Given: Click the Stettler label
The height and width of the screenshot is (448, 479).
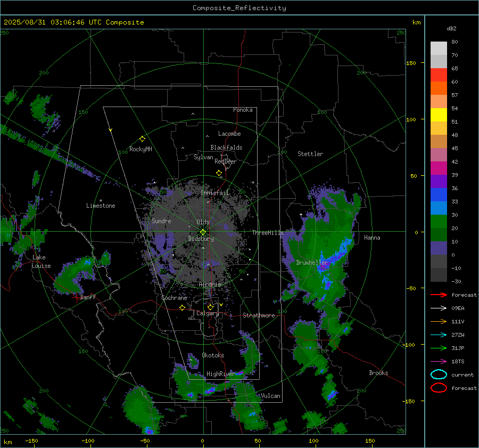Looking at the screenshot, I should pos(310,154).
